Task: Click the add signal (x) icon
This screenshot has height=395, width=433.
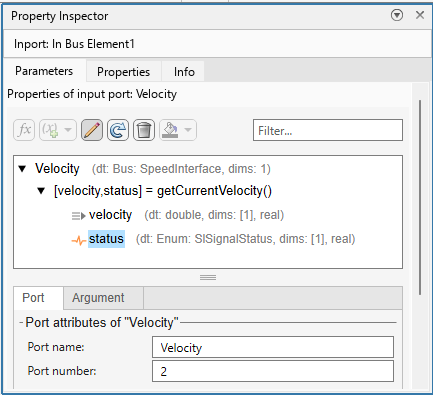Action: (x=50, y=130)
